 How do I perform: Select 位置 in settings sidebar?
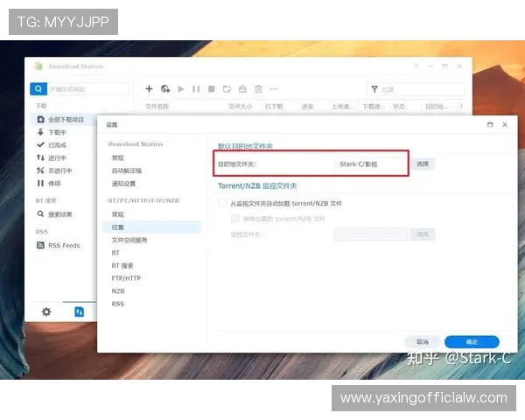pos(118,227)
